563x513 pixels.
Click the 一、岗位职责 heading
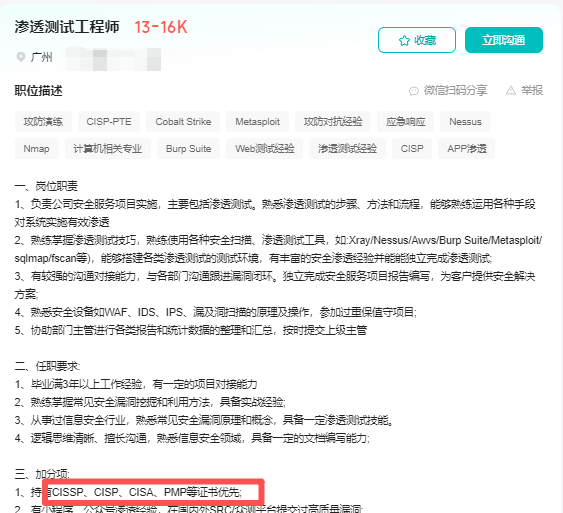(x=46, y=186)
